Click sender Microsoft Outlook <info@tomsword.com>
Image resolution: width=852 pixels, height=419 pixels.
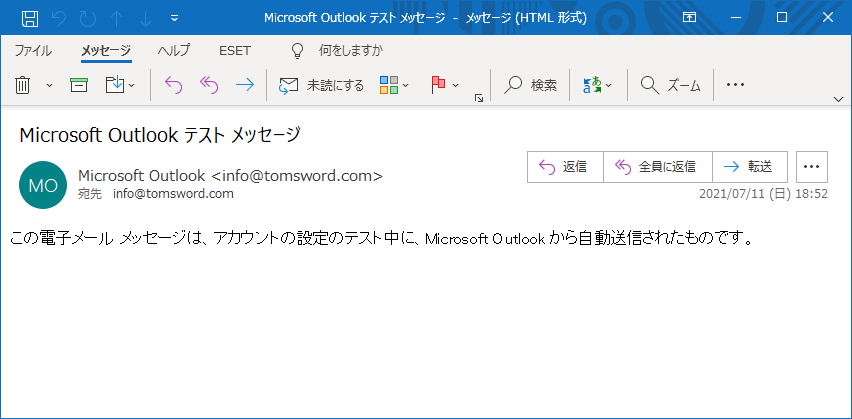coord(230,176)
